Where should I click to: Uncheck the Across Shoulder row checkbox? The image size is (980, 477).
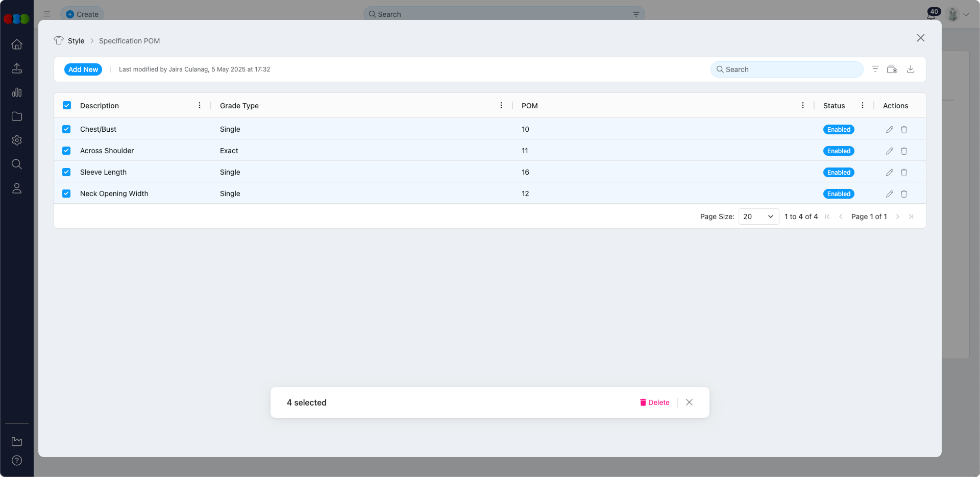[x=66, y=151]
